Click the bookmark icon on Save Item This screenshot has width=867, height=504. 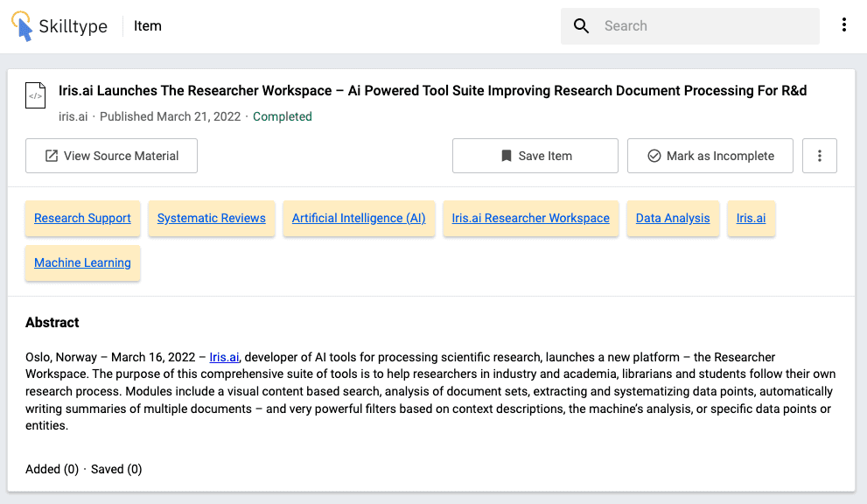pyautogui.click(x=506, y=156)
